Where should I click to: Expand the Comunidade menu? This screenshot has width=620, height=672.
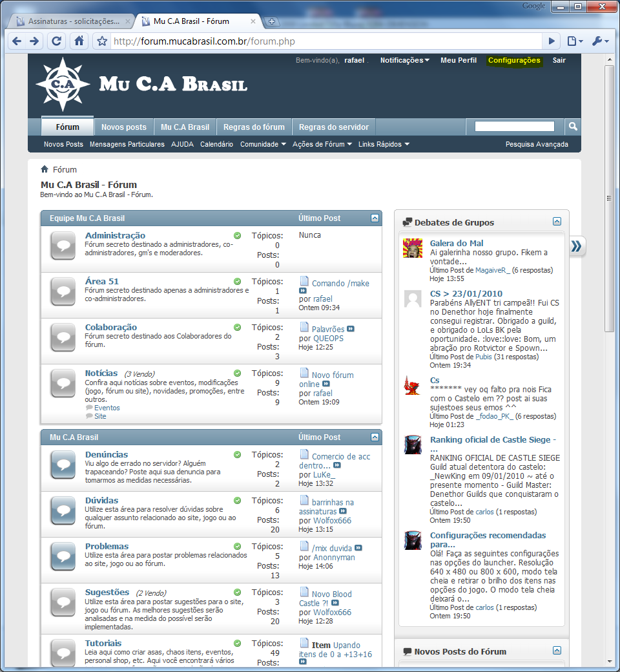pos(263,144)
